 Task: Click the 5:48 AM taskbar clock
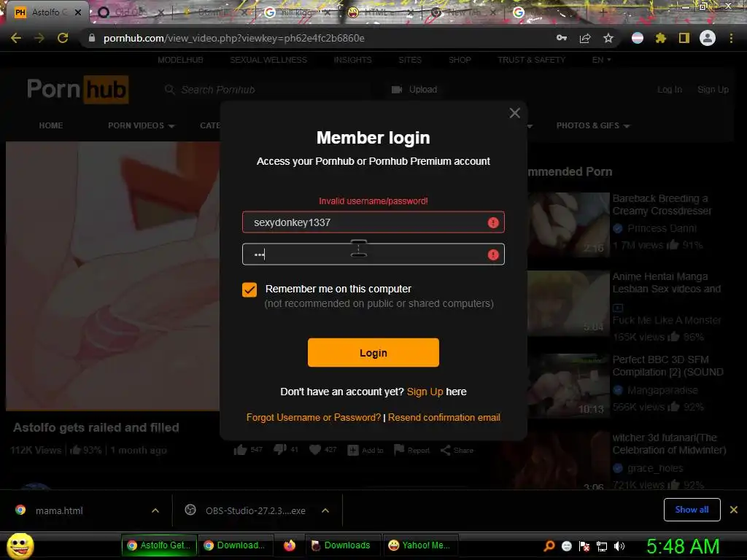(x=683, y=546)
